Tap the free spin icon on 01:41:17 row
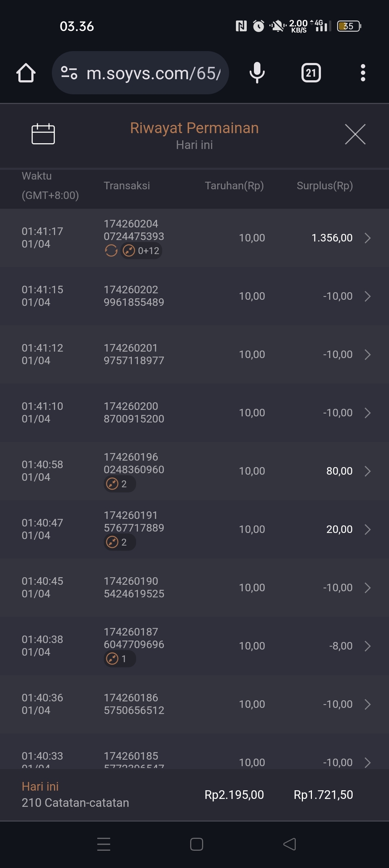This screenshot has height=868, width=389. [x=111, y=251]
